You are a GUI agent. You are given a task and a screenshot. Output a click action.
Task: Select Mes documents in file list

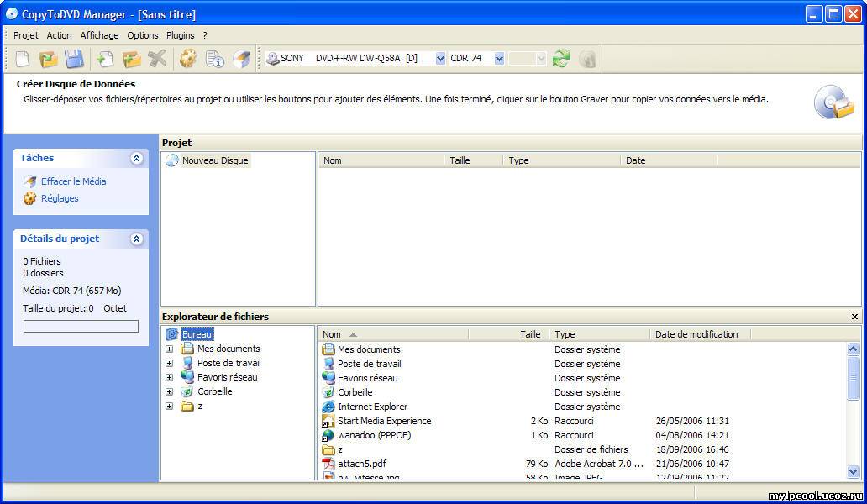point(369,349)
